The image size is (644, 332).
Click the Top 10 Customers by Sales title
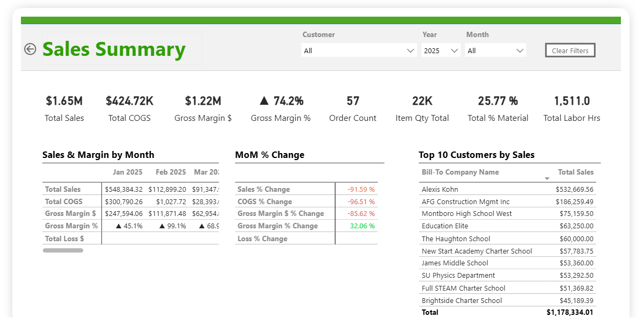tap(477, 155)
